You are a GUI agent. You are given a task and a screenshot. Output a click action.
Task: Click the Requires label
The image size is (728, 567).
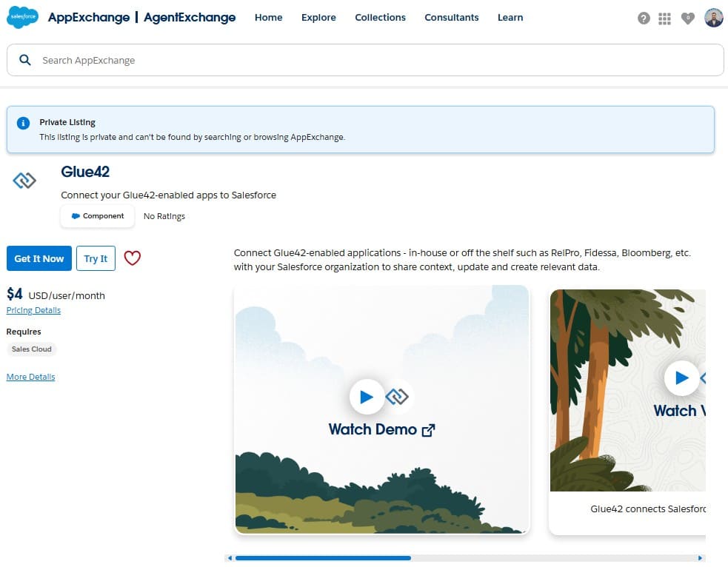coord(24,332)
